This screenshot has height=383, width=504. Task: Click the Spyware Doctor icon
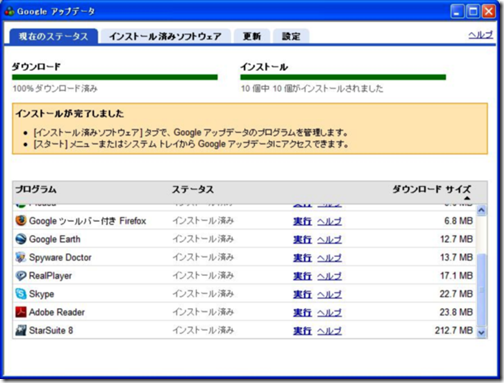21,257
